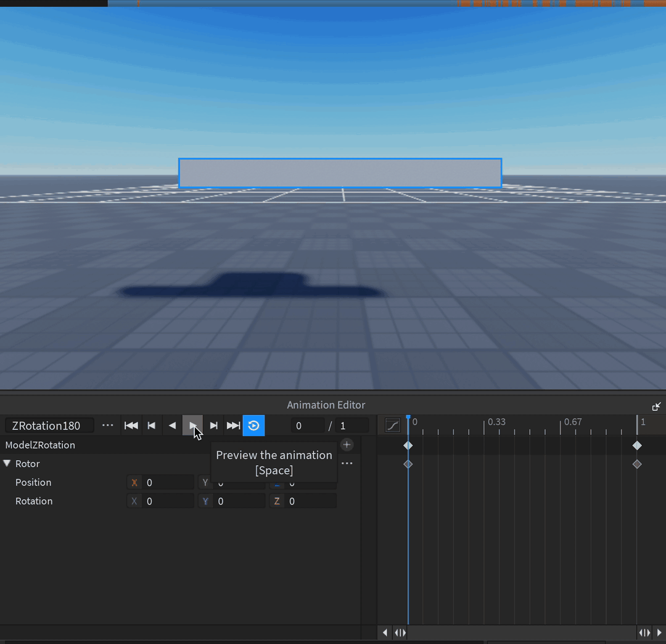Image resolution: width=666 pixels, height=644 pixels.
Task: Open the curve editor view
Action: (392, 425)
